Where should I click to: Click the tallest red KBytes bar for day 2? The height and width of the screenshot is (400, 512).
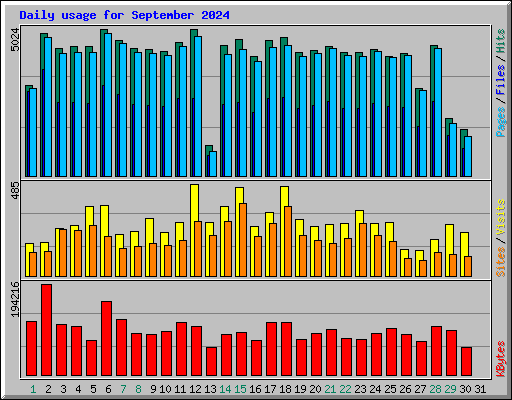pyautogui.click(x=47, y=330)
